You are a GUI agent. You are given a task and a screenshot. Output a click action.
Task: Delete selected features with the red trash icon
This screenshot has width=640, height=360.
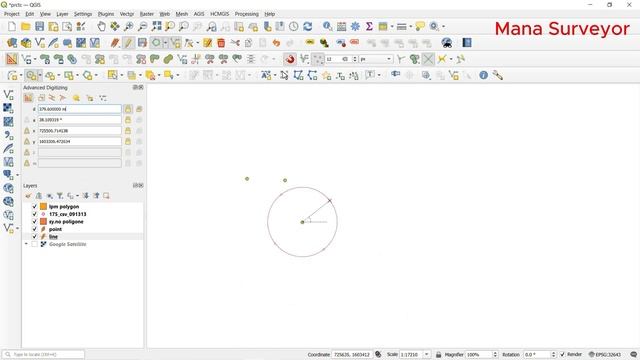[x=221, y=43]
